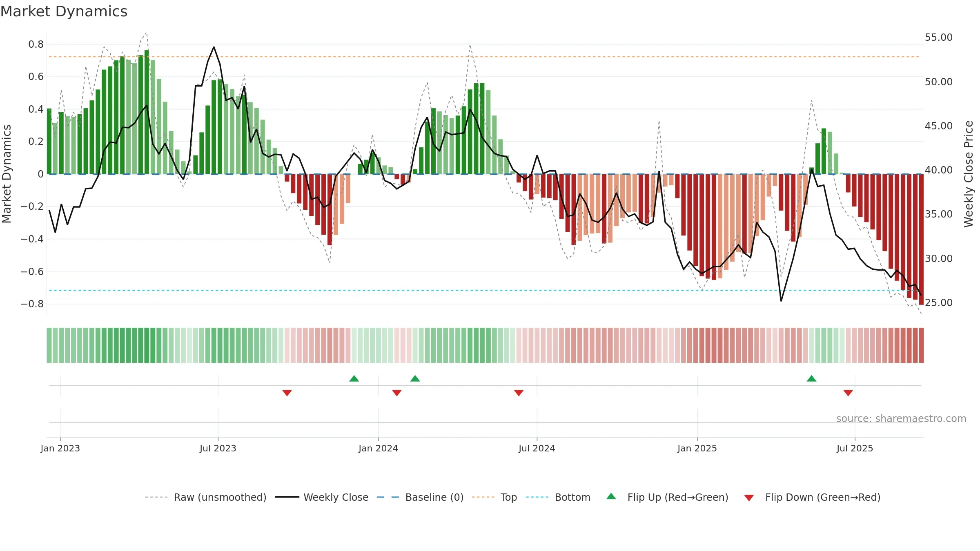Click the 0.4 left axis label
This screenshot has width=980, height=551.
(36, 109)
